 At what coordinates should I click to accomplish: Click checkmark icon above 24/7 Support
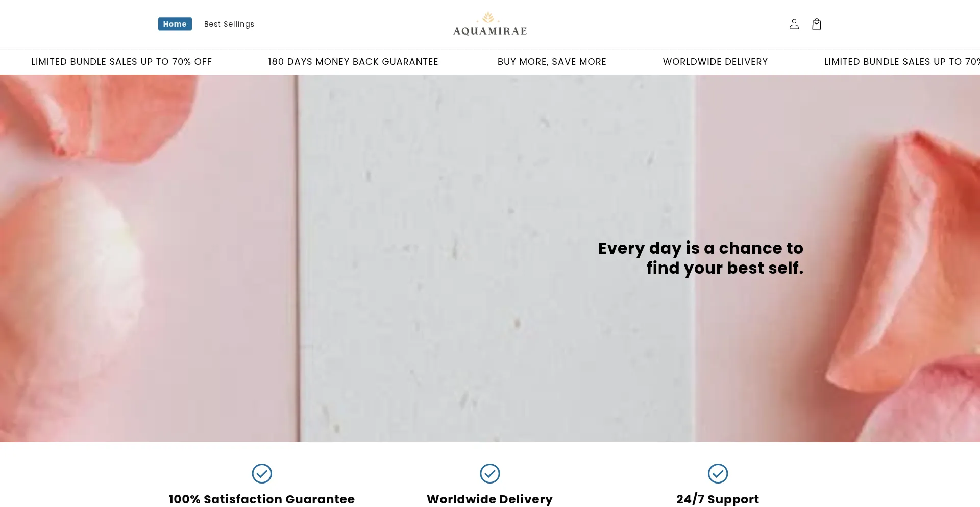(718, 473)
